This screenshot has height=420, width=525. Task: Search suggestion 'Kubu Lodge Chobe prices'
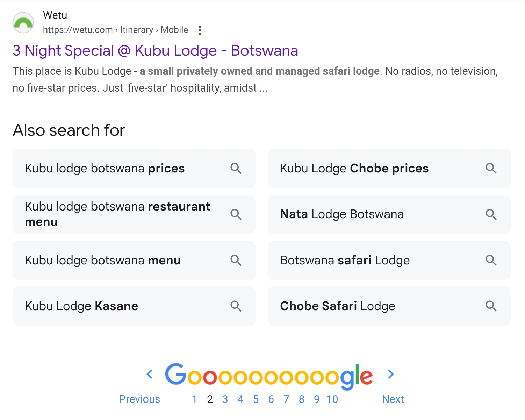(354, 169)
